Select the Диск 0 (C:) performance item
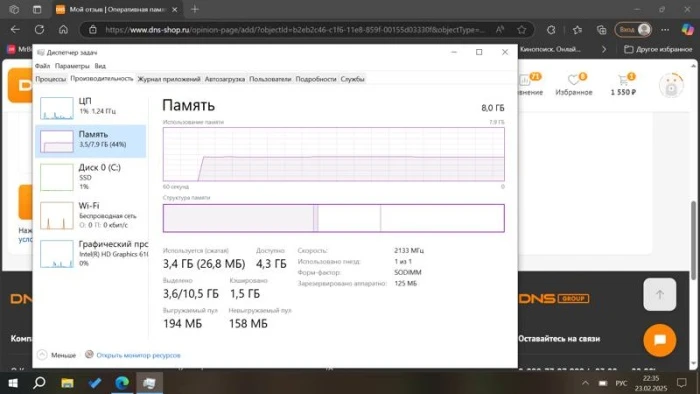Image resolution: width=700 pixels, height=394 pixels. tap(91, 177)
